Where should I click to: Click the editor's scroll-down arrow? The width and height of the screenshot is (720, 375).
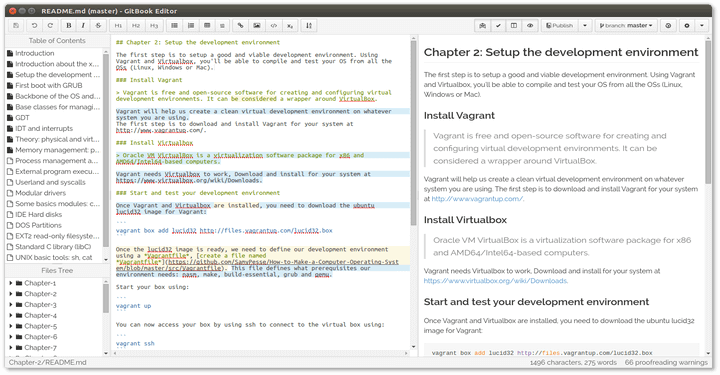pyautogui.click(x=413, y=347)
